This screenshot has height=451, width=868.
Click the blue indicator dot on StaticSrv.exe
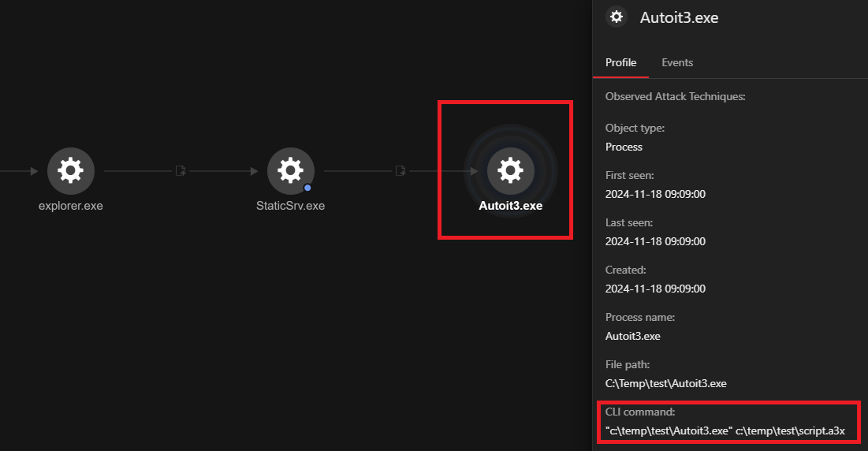307,188
